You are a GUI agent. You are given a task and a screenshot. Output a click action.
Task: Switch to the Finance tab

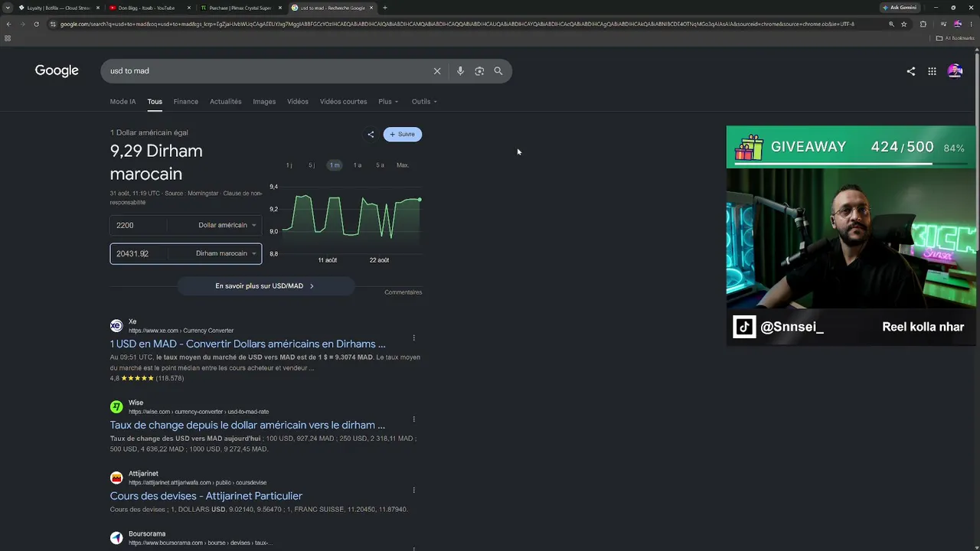(x=186, y=102)
